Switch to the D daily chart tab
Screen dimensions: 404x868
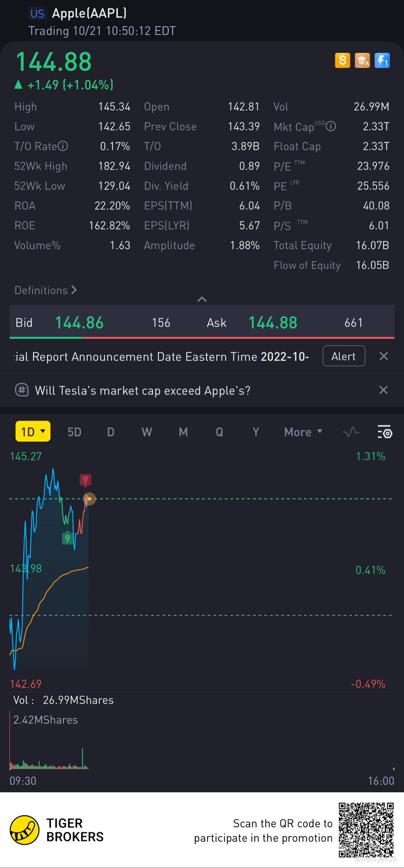point(111,432)
